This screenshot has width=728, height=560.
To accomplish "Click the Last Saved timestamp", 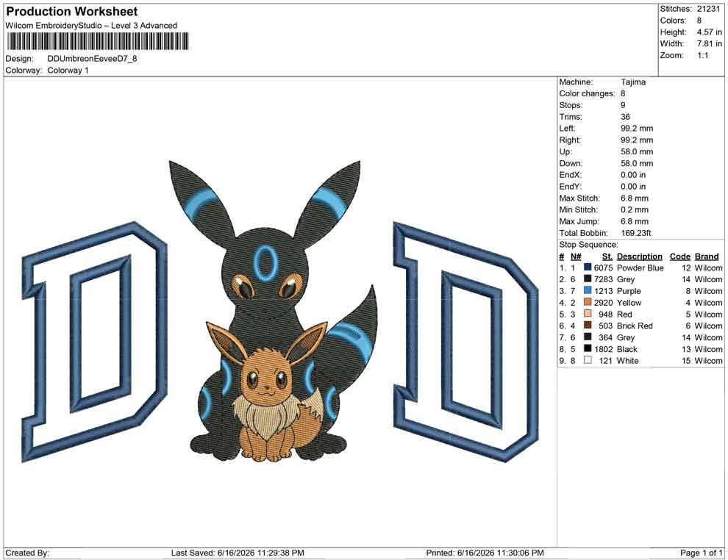I will (238, 553).
